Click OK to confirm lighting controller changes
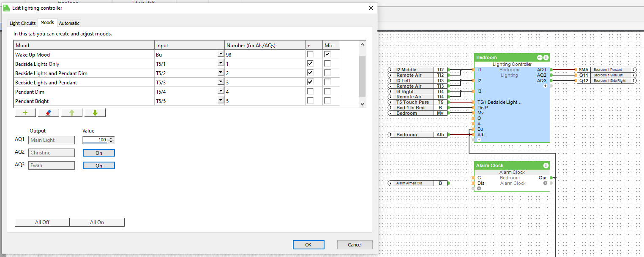Screen dimensions: 644x257 308,245
